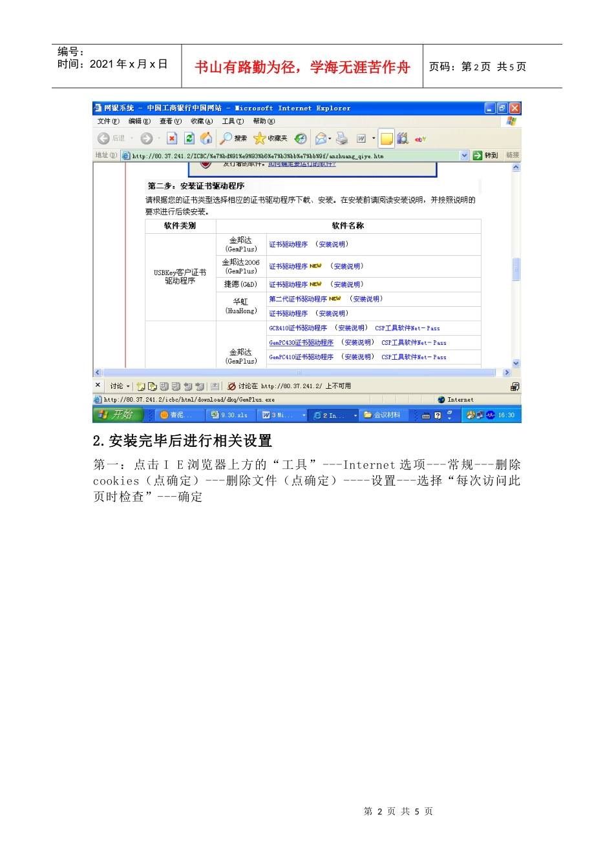Image resolution: width=614 pixels, height=868 pixels.
Task: Open the 编辑(E) Edit menu
Action: click(139, 121)
